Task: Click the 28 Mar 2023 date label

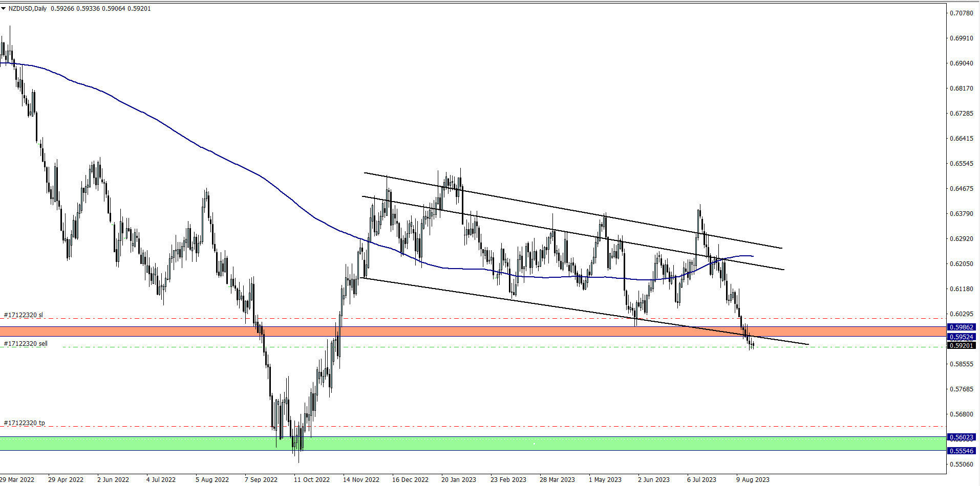Action: click(x=557, y=479)
